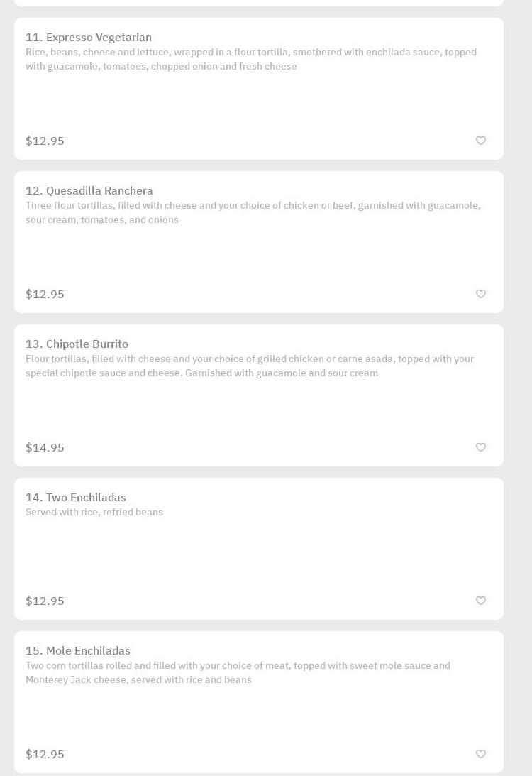
Task: Favorite the Expresso Vegetarian heart icon
Action: tap(481, 141)
